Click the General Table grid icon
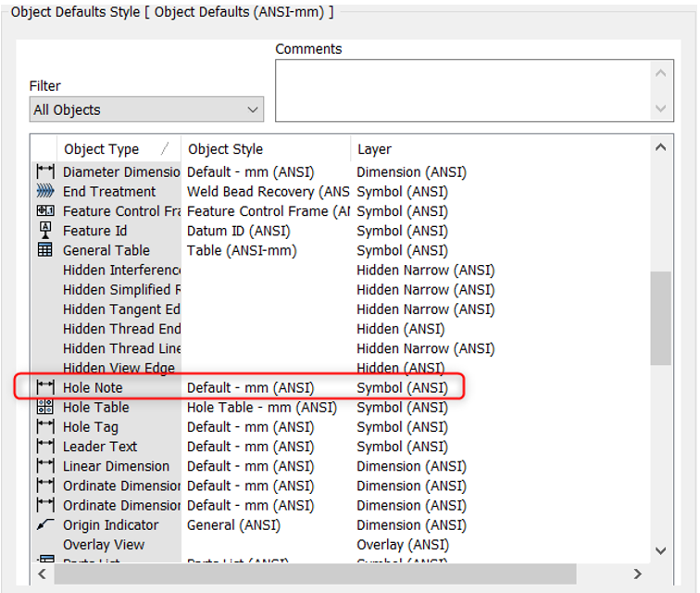Image resolution: width=700 pixels, height=593 pixels. point(45,250)
